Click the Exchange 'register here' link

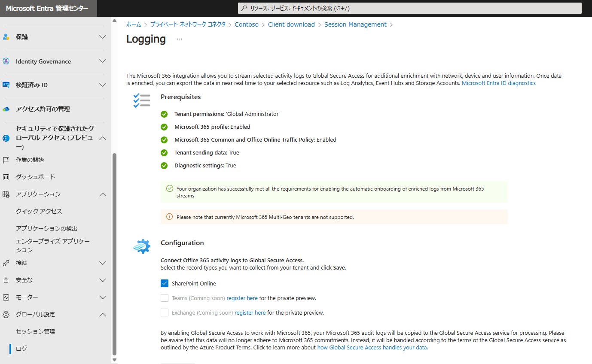click(250, 312)
